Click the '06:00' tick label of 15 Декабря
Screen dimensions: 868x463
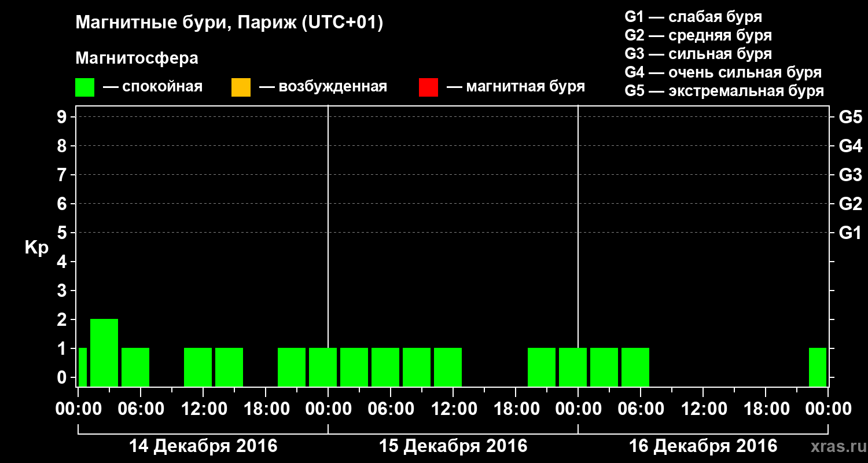(391, 409)
